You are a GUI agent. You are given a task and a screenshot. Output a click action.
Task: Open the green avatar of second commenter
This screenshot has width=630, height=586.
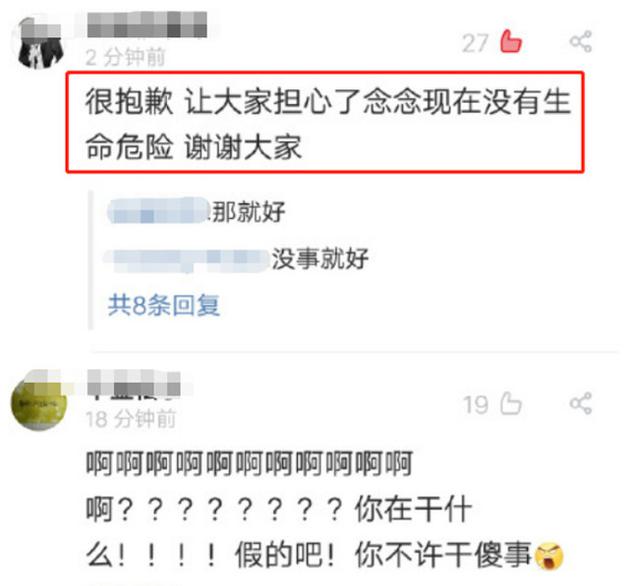tap(38, 401)
